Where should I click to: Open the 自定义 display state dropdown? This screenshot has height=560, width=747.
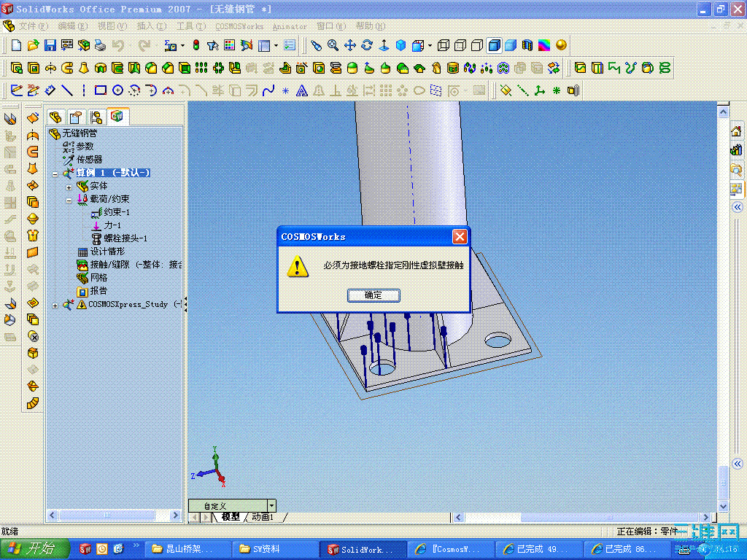tap(271, 505)
